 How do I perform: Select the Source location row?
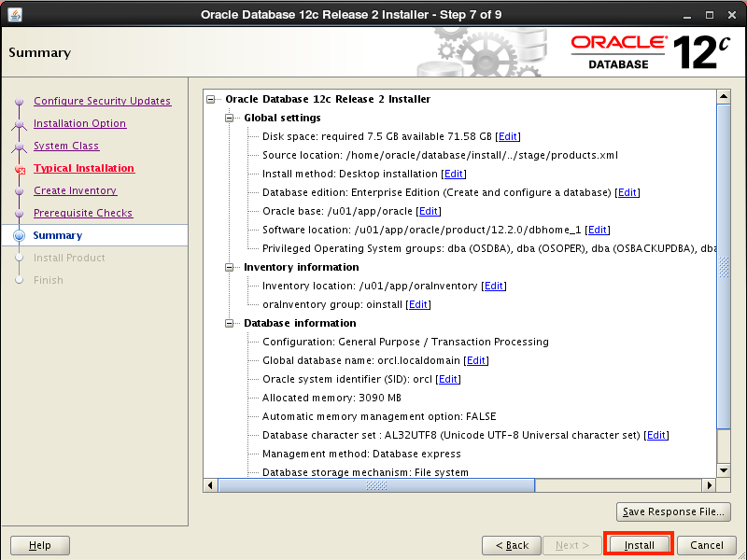tap(440, 155)
